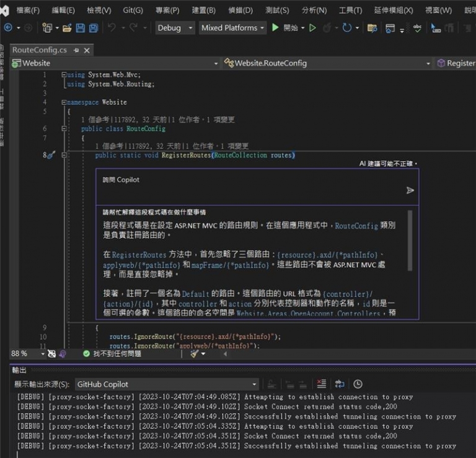476x458 pixels.
Task: Open the 分析(N) menu
Action: click(x=314, y=11)
